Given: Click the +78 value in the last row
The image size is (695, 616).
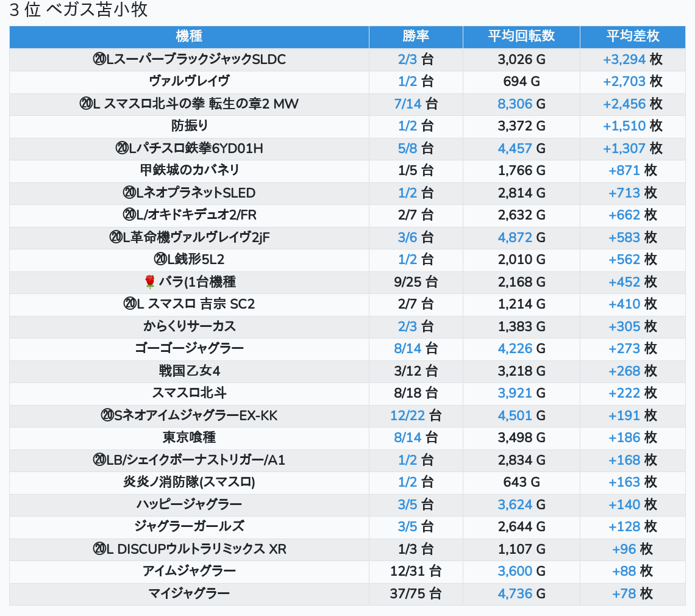Looking at the screenshot, I should coord(624,593).
